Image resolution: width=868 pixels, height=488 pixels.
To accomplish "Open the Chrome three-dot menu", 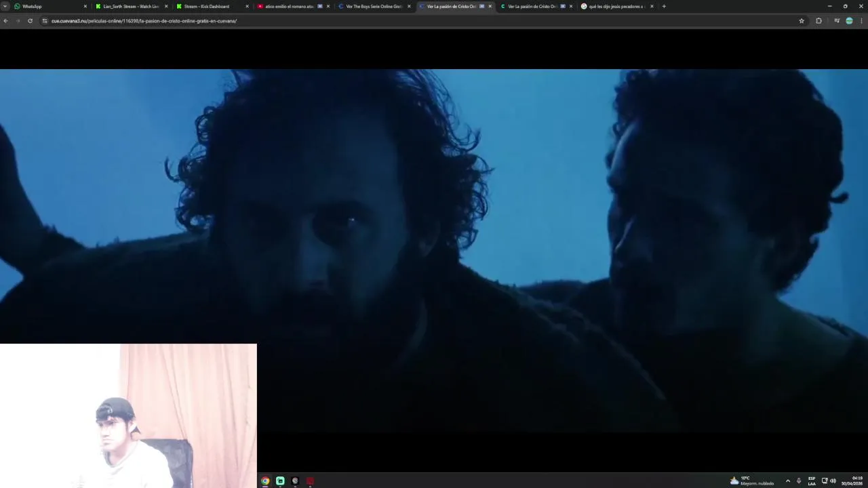I will (862, 21).
